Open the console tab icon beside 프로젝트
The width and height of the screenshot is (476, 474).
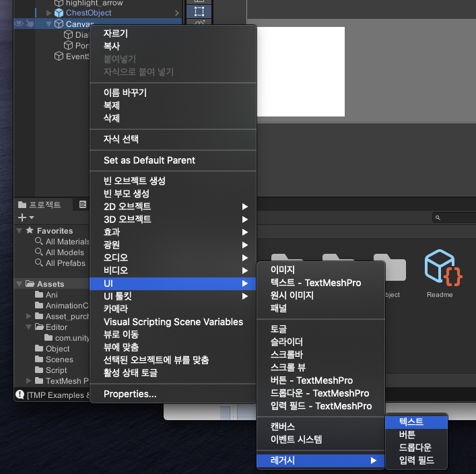(x=83, y=205)
